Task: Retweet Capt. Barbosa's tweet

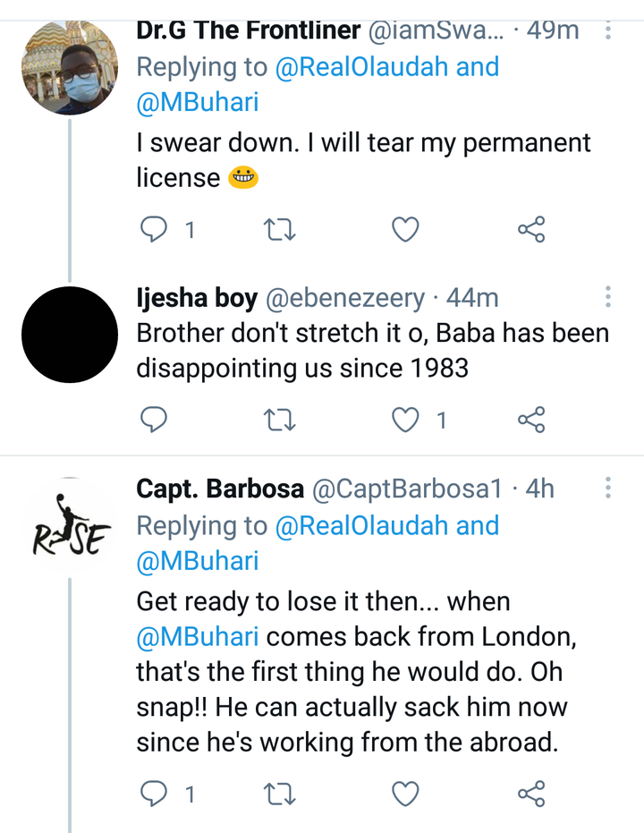Action: [x=280, y=794]
